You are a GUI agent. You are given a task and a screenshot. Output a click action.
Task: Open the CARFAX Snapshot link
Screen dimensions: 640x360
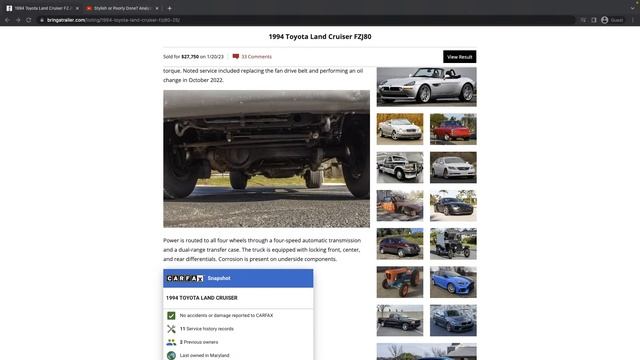219,278
